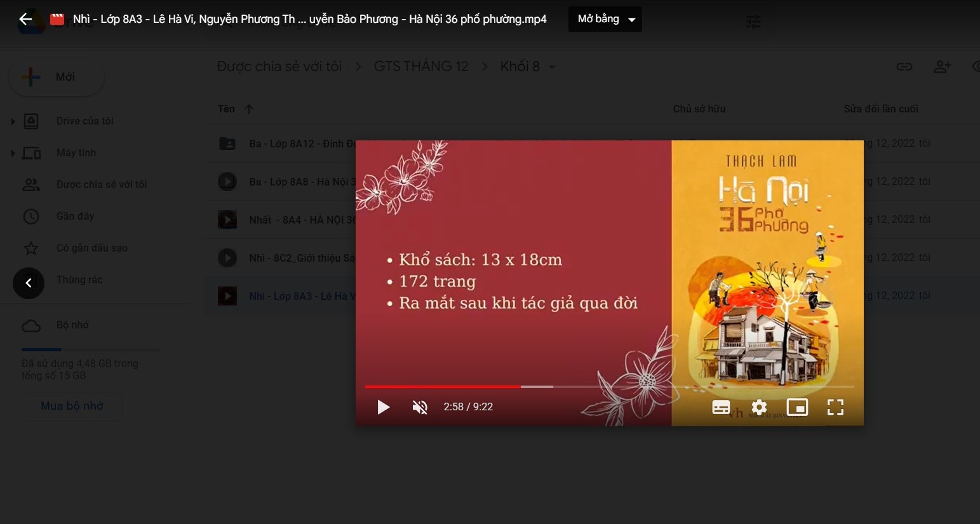Select the 'Nhất - 8A4 - HÀ NỘI' file
This screenshot has height=524, width=980.
(592, 220)
